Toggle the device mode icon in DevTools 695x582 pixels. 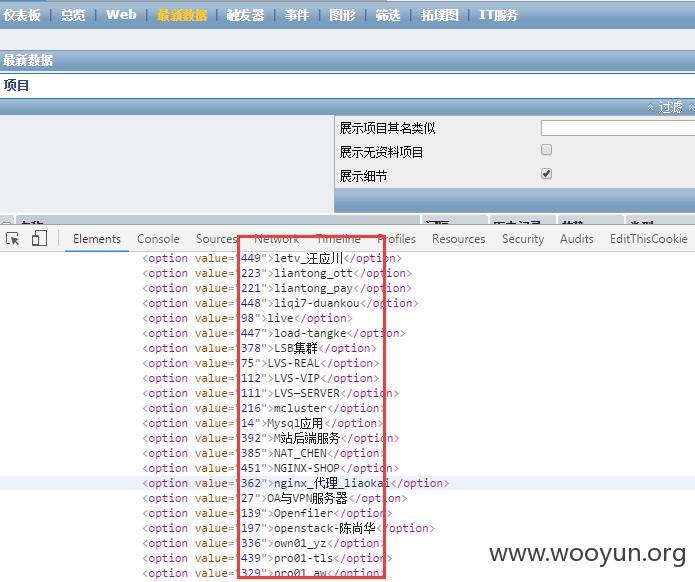[39, 238]
